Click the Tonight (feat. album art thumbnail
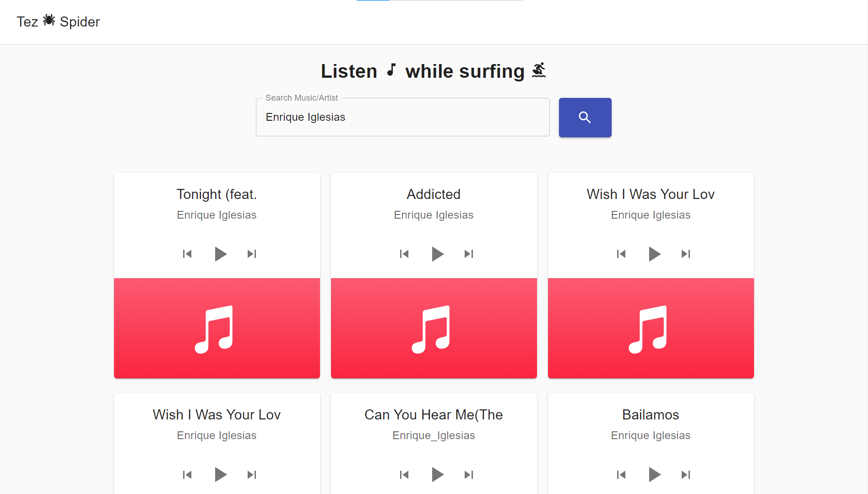This screenshot has width=868, height=494. coord(217,328)
